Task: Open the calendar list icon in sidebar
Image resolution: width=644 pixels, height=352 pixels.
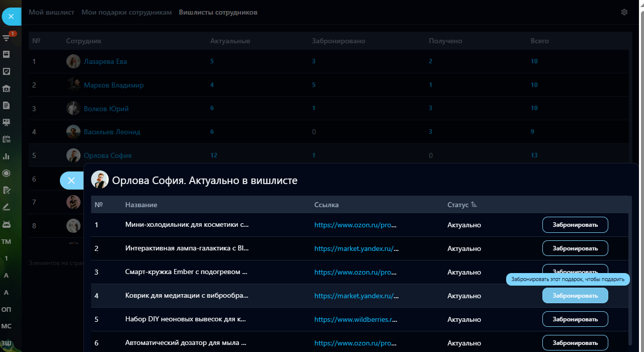Action: point(7,139)
